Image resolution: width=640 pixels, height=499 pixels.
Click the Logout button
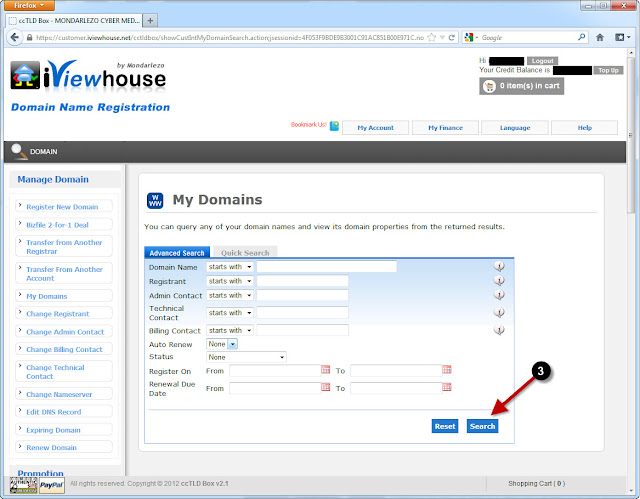pyautogui.click(x=542, y=61)
